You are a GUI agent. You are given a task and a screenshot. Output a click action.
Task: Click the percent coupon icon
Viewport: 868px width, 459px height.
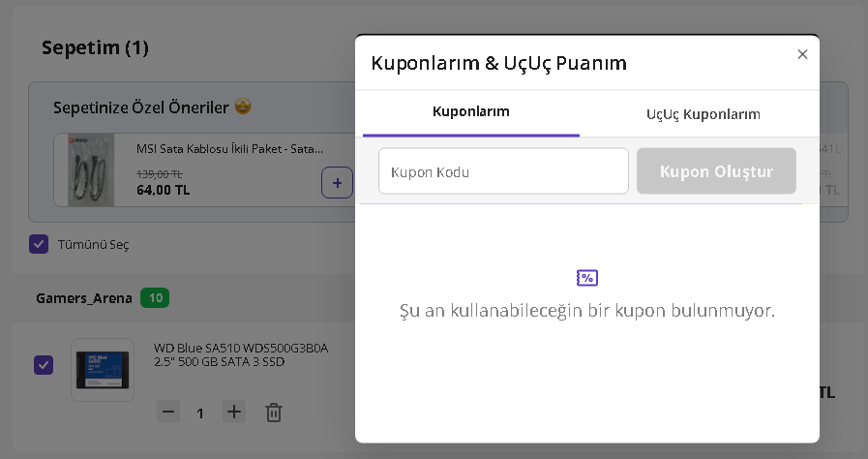(x=587, y=279)
